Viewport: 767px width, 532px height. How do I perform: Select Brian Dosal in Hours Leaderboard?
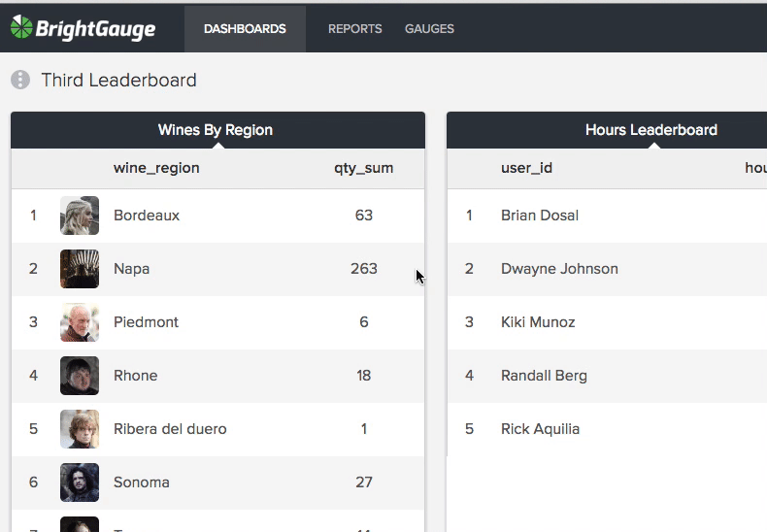(x=540, y=216)
